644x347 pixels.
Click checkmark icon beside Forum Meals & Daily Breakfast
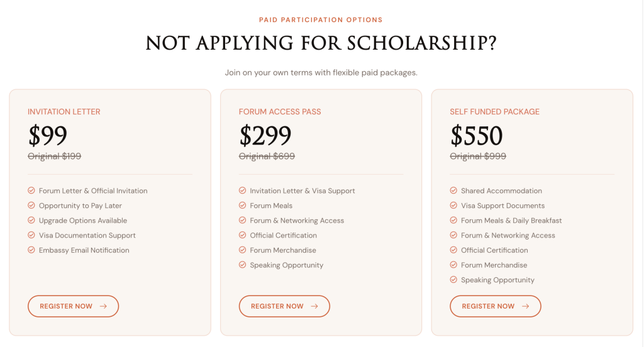453,221
